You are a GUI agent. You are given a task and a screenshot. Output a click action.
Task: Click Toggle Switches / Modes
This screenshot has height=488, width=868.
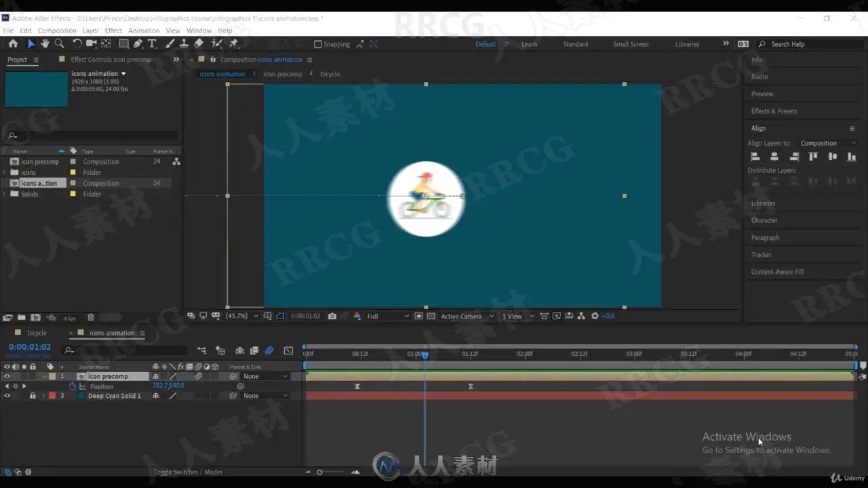click(x=188, y=472)
